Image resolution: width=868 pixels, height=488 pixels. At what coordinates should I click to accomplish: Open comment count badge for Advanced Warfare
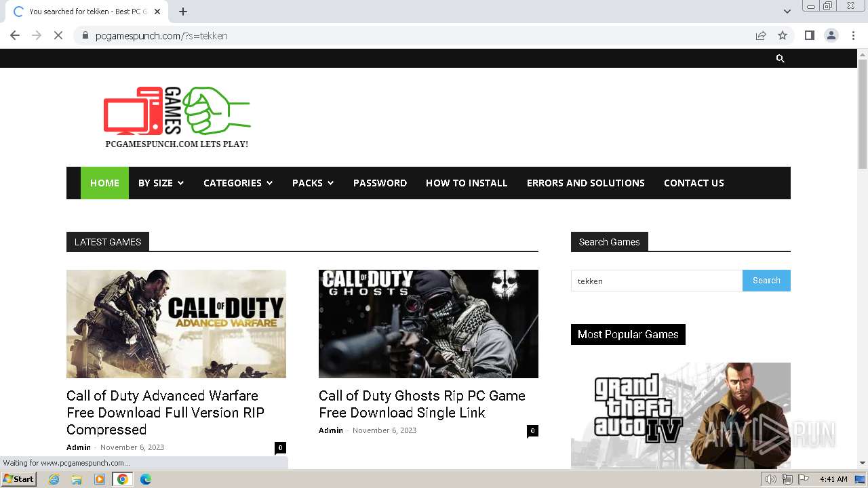280,447
